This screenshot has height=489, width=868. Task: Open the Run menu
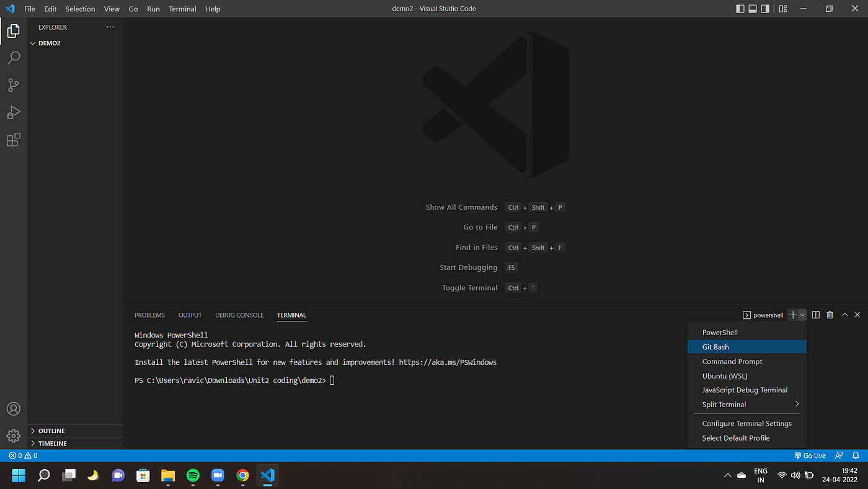pos(153,9)
